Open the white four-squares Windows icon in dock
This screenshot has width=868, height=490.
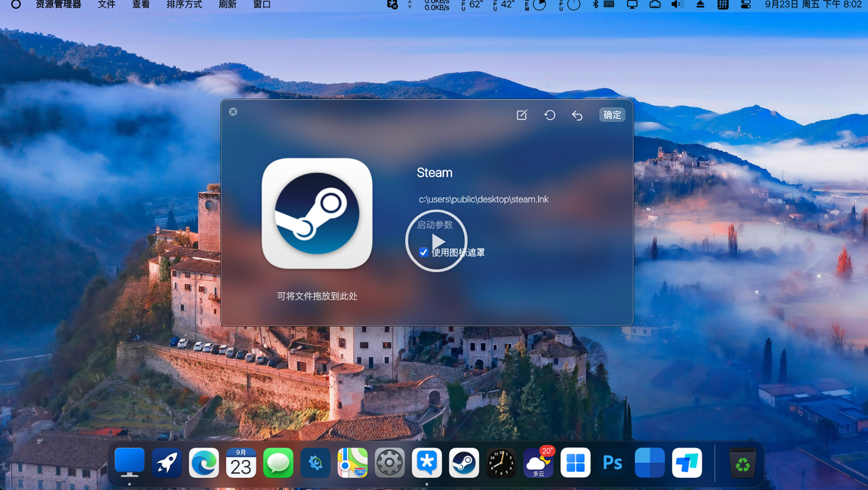tap(575, 463)
